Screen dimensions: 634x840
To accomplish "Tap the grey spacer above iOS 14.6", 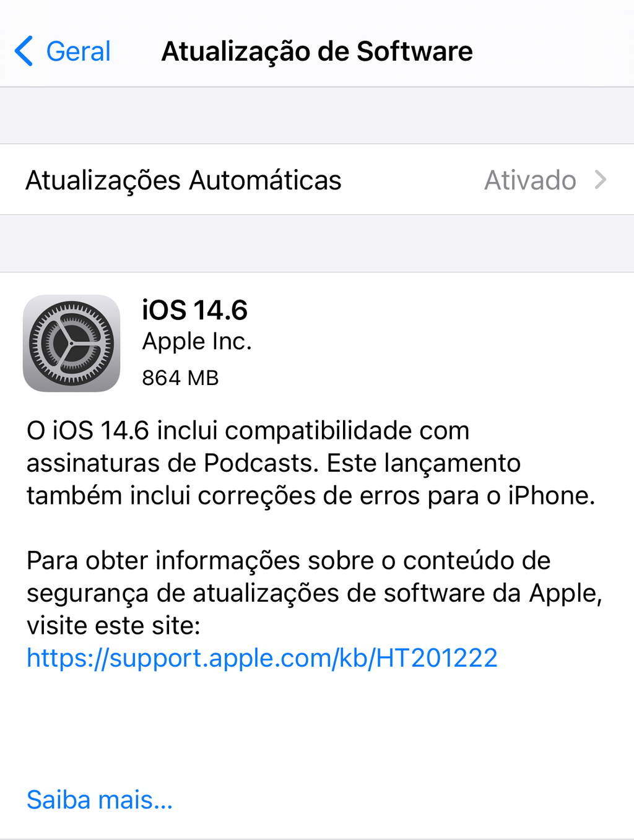I will [x=317, y=243].
